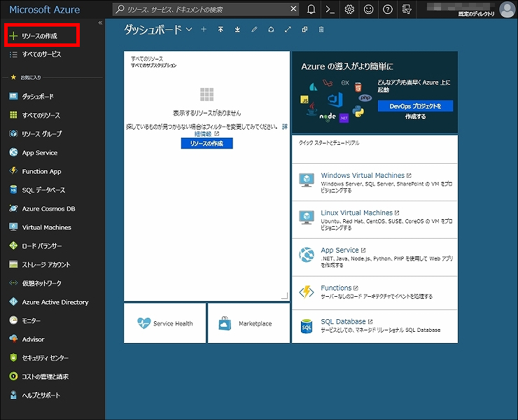Click the お気に入り favorites star

click(x=13, y=77)
